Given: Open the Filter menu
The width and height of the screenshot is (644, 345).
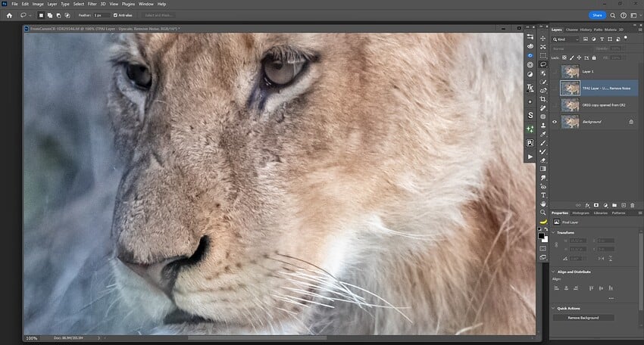Looking at the screenshot, I should [x=92, y=4].
